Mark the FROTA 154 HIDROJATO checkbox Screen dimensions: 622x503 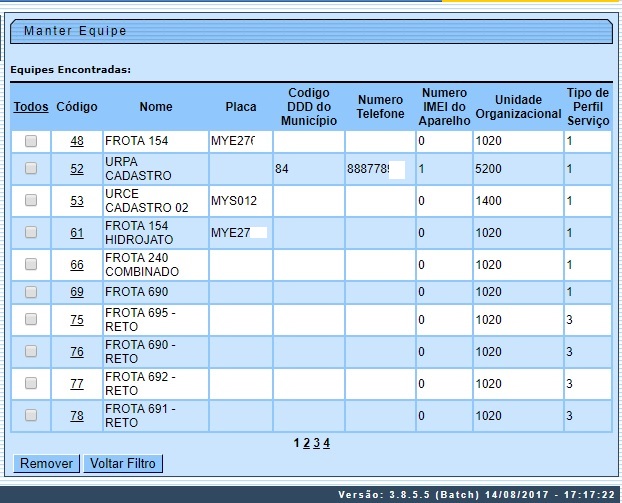[31, 232]
